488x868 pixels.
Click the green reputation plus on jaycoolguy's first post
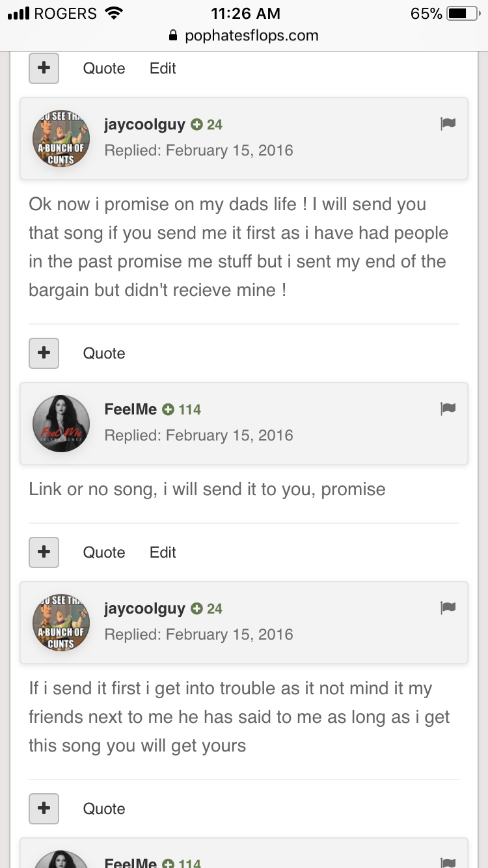(197, 124)
